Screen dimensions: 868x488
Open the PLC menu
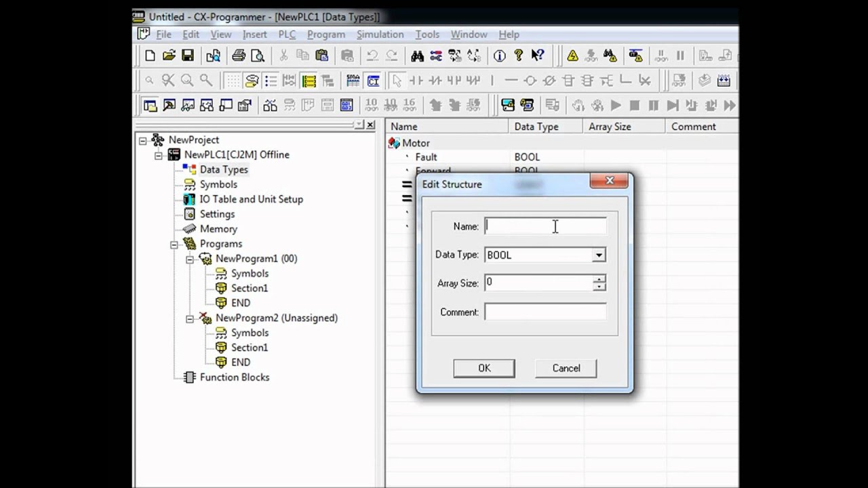(287, 35)
